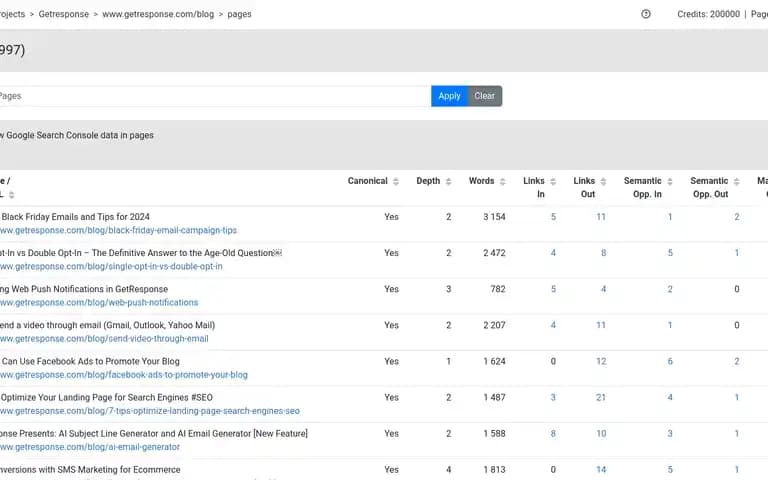Sort by Canonical column arrows

(396, 182)
